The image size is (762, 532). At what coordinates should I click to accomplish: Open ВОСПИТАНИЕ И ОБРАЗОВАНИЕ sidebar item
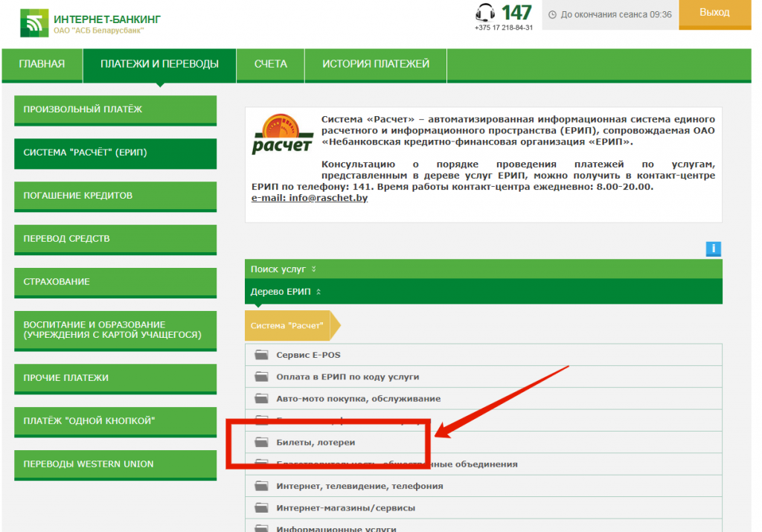tap(115, 331)
